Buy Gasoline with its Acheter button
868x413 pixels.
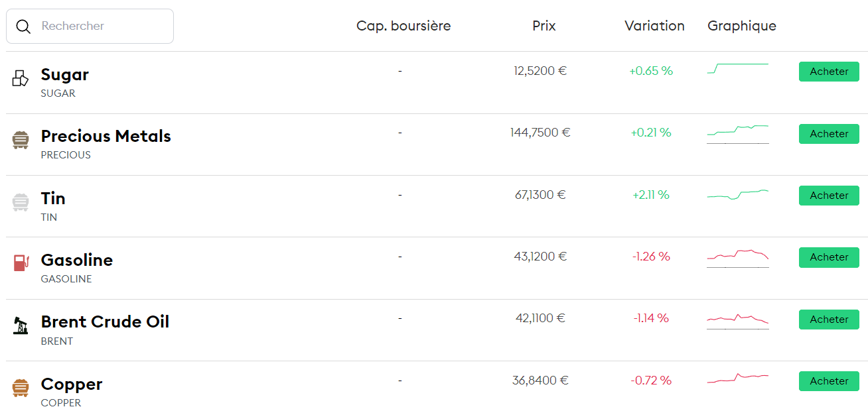[x=829, y=257]
